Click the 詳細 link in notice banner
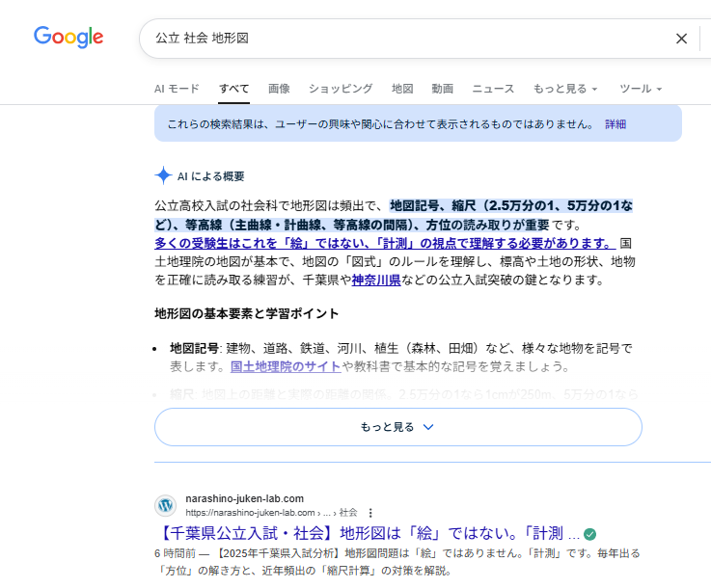 615,124
